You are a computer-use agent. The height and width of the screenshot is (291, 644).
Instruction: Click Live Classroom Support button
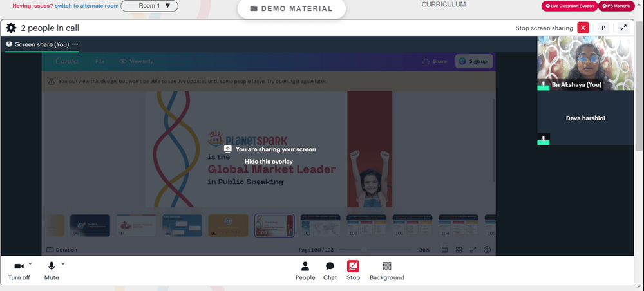tap(569, 6)
